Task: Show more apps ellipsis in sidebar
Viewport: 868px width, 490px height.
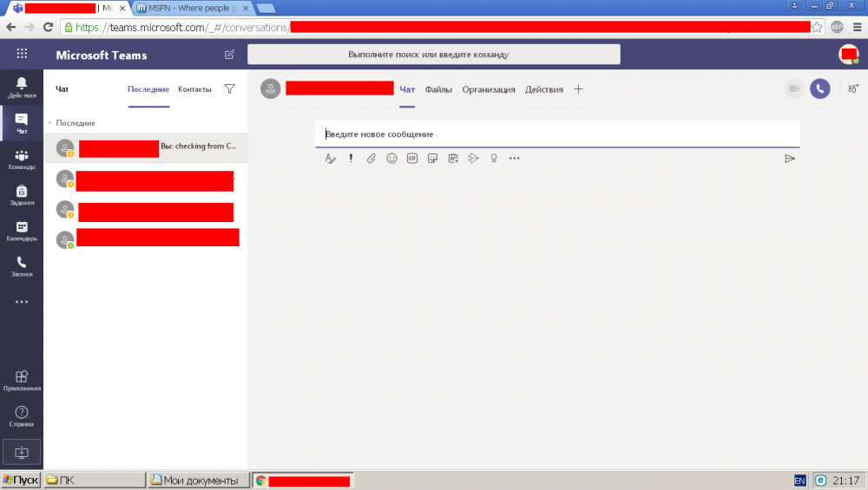Action: click(x=22, y=302)
